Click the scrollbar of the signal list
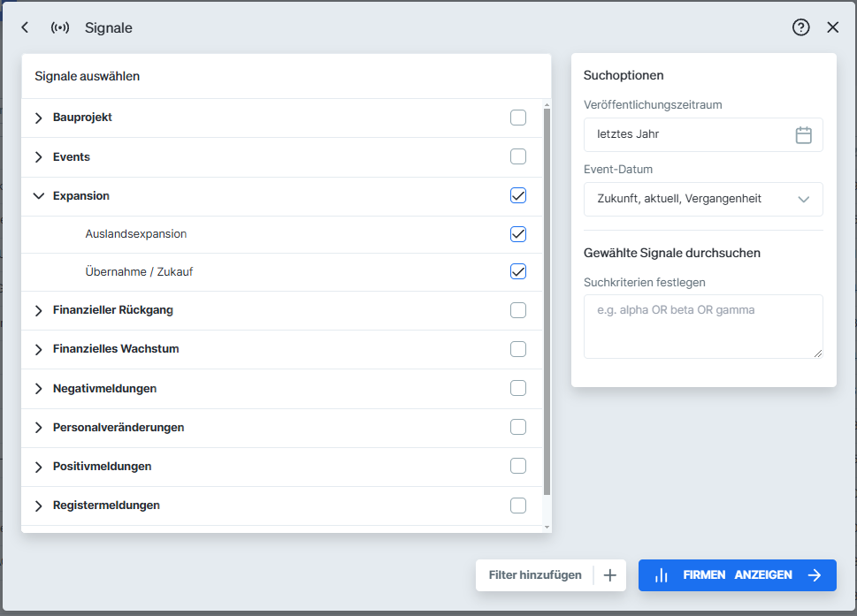The image size is (857, 616). [x=547, y=309]
